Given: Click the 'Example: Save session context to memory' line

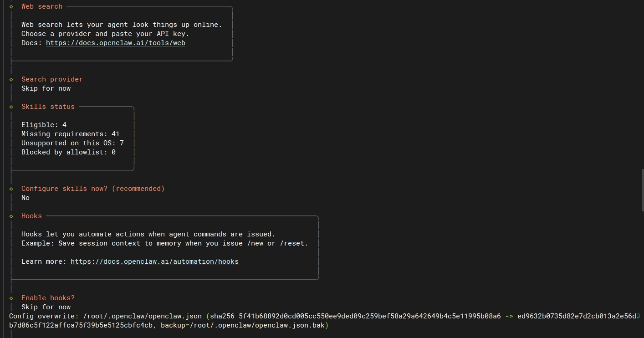Looking at the screenshot, I should (165, 243).
